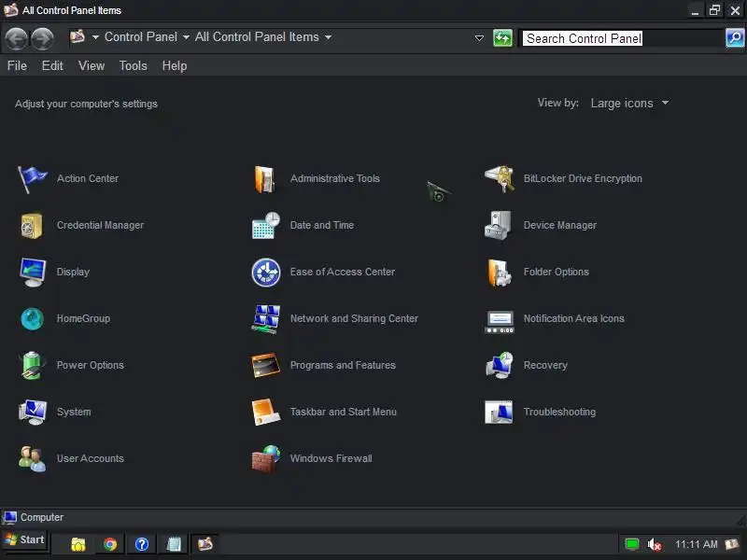747x560 pixels.
Task: Open BitLocker Drive Encryption key icon
Action: click(x=499, y=178)
